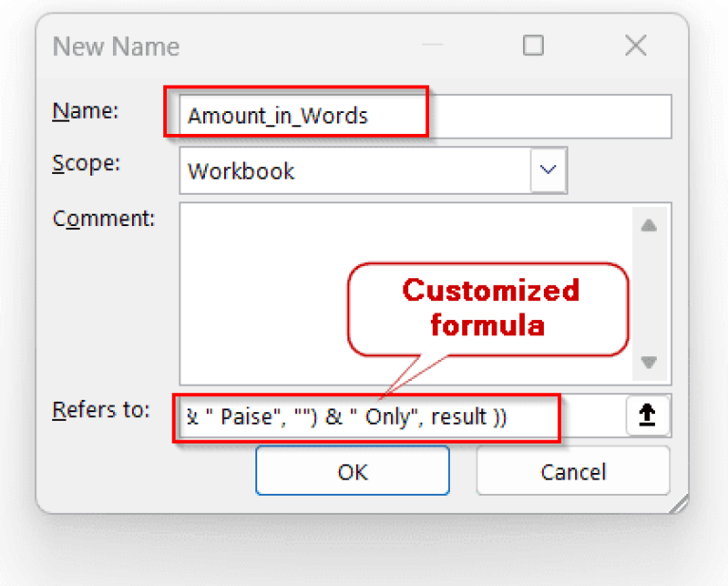Close the New Name dialog with X
This screenshot has width=728, height=586.
tap(635, 46)
